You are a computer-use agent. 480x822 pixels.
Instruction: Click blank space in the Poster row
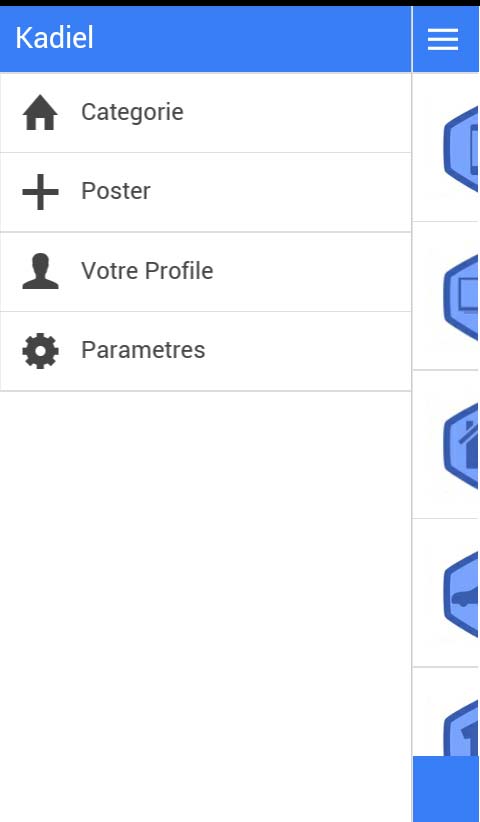coord(280,192)
